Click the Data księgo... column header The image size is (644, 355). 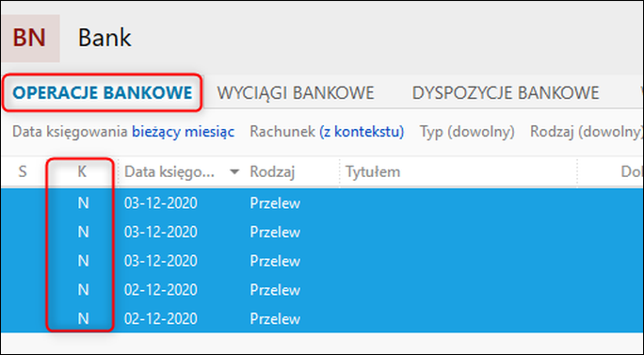(169, 171)
